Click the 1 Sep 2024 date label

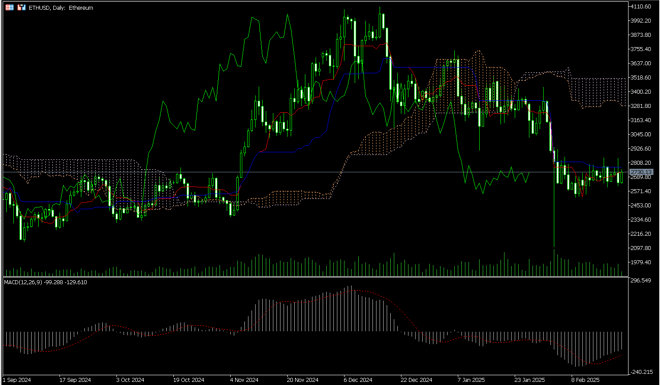(16, 380)
